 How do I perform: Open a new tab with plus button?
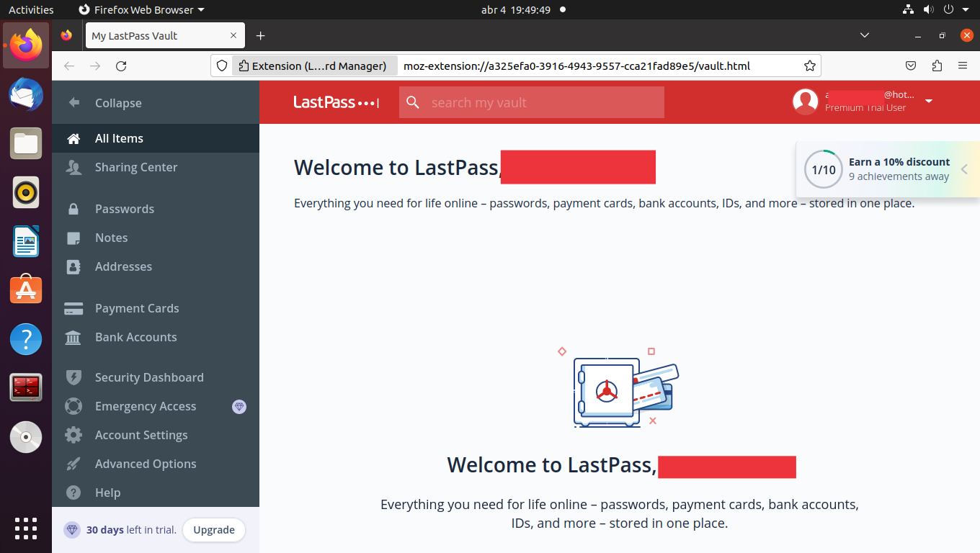[261, 35]
